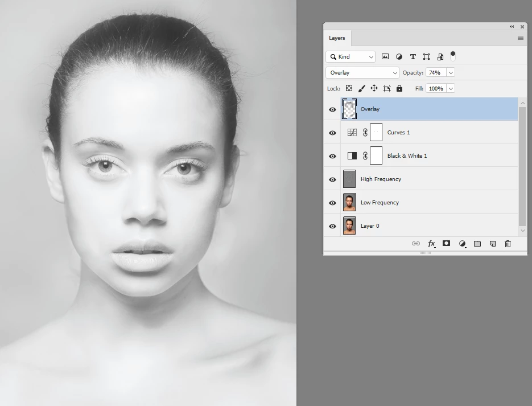Click the Fill value field 100%
The image size is (532, 406).
pyautogui.click(x=436, y=89)
